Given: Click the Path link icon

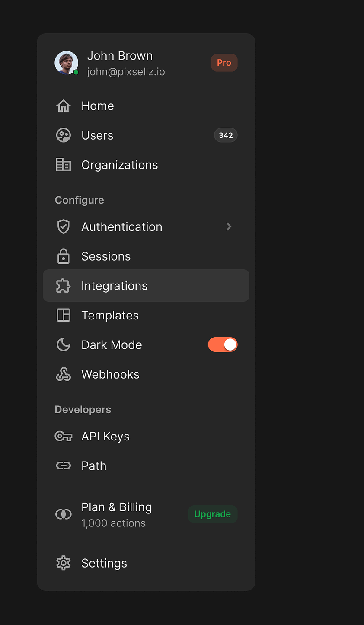Looking at the screenshot, I should click(x=64, y=466).
